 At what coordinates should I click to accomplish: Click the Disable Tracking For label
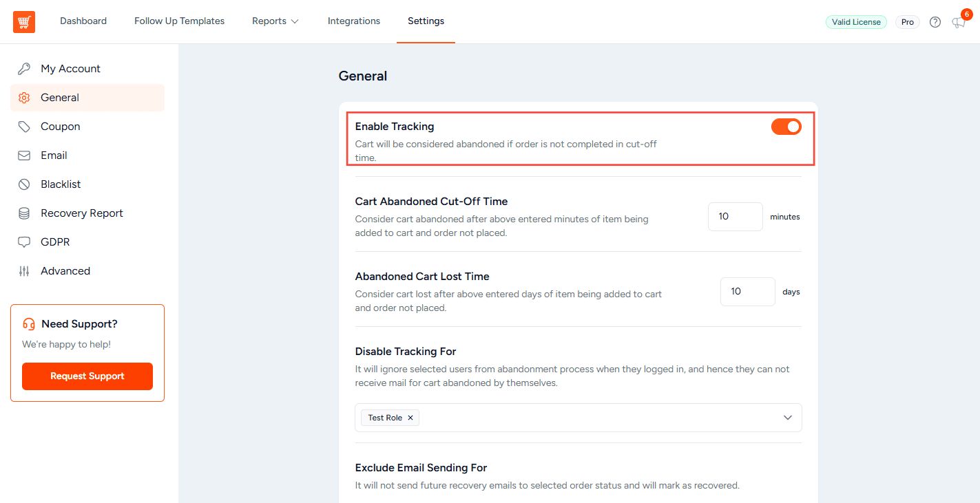[406, 352]
